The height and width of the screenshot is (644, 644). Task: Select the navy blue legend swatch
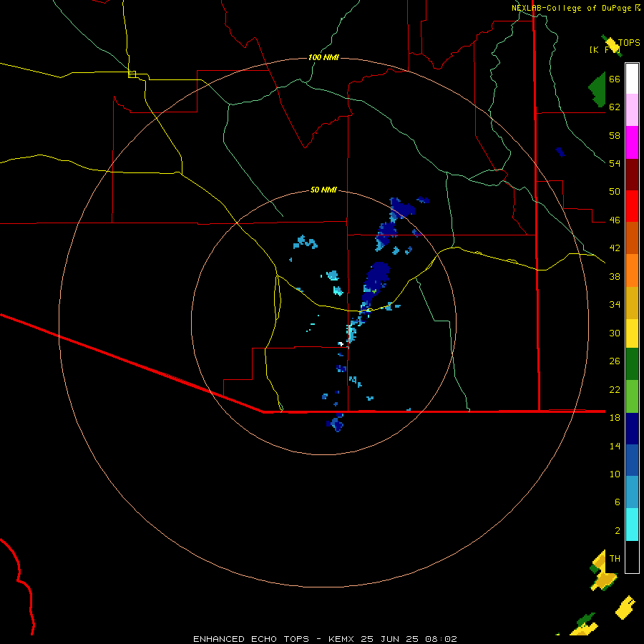coord(632,429)
